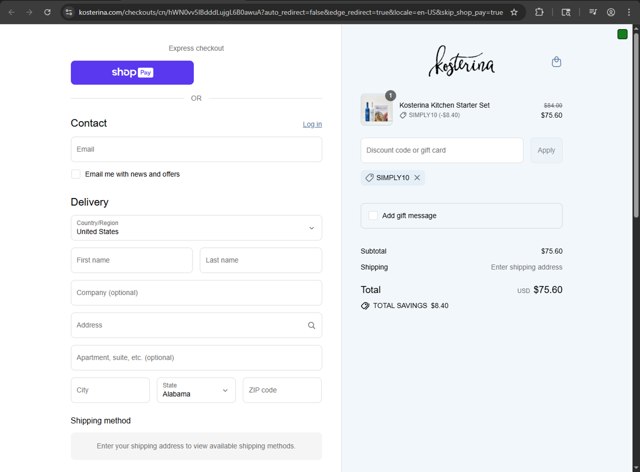
Task: Open the cart bag icon beside Kosterina logo
Action: [556, 62]
